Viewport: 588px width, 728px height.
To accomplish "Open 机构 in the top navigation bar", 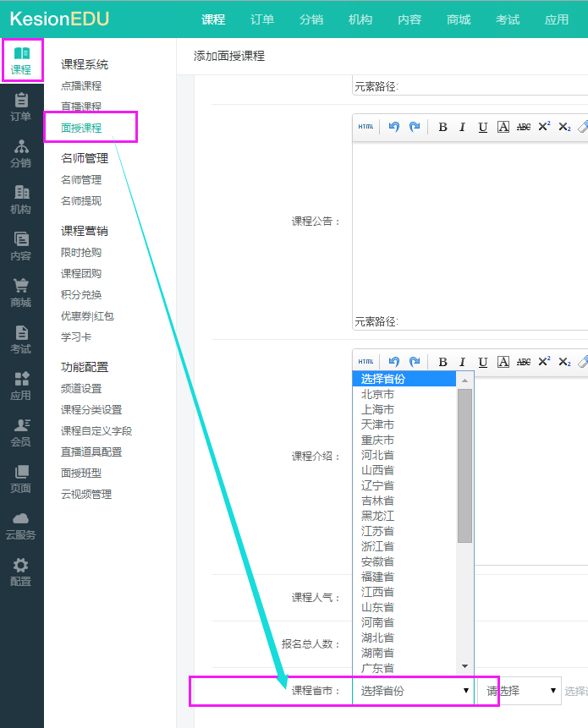I will tap(360, 19).
